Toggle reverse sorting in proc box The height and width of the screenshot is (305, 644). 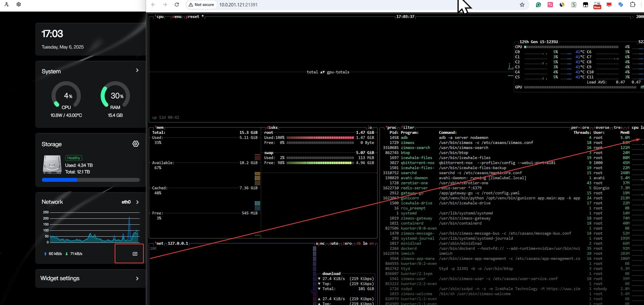tap(601, 127)
